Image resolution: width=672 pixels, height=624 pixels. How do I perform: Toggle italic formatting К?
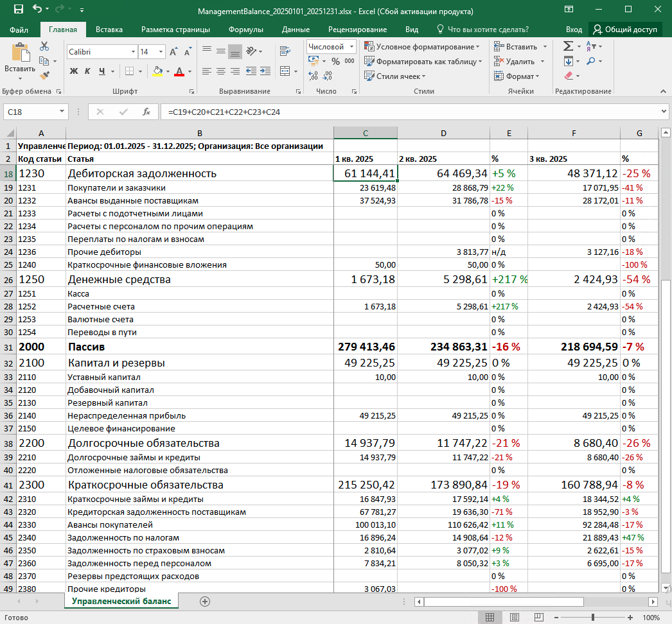pos(87,71)
